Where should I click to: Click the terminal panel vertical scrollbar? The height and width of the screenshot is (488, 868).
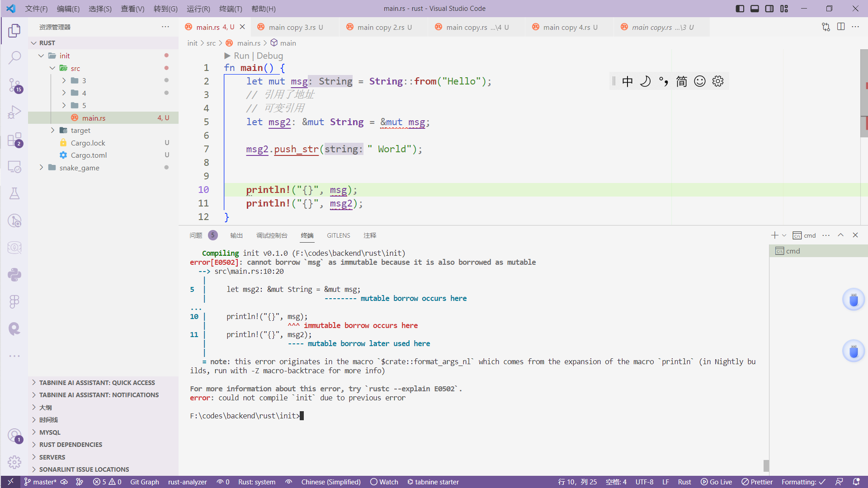tap(766, 465)
